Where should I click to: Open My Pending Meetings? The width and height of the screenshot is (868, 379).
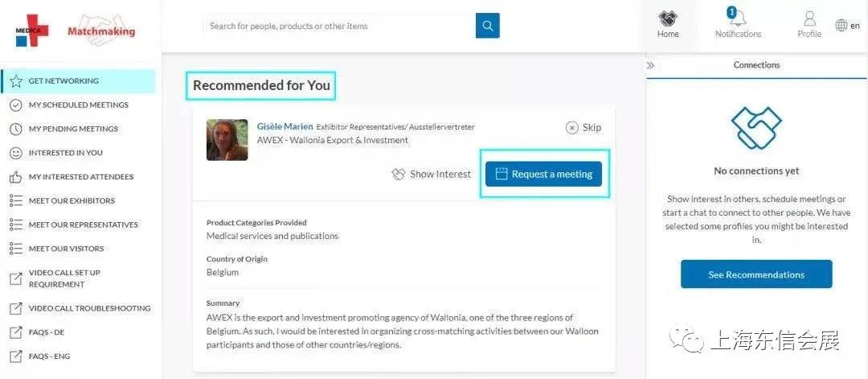pos(73,129)
